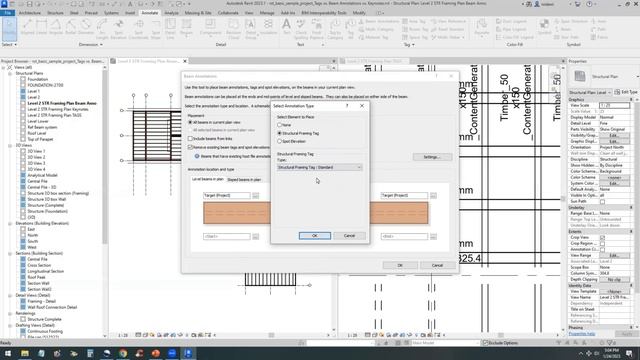Viewport: 640px width, 360px height.
Task: Collapse Sections (Building Section) node
Action: (x=10, y=253)
